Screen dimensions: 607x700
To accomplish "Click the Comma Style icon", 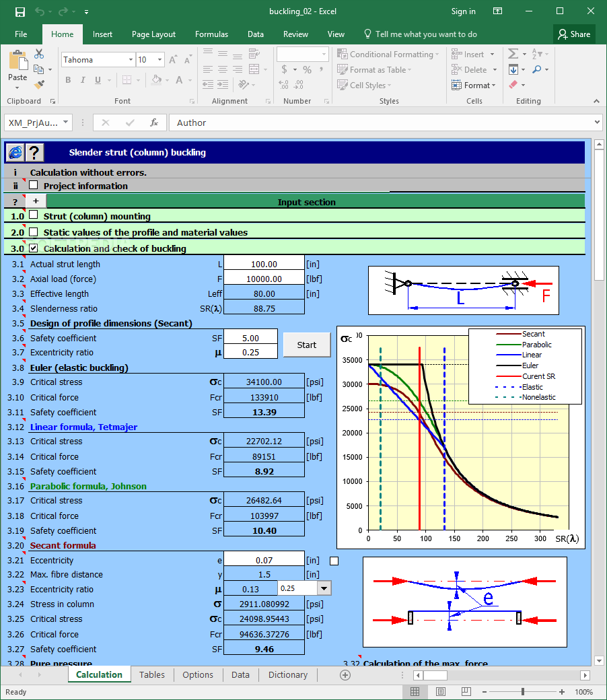I will click(x=322, y=69).
